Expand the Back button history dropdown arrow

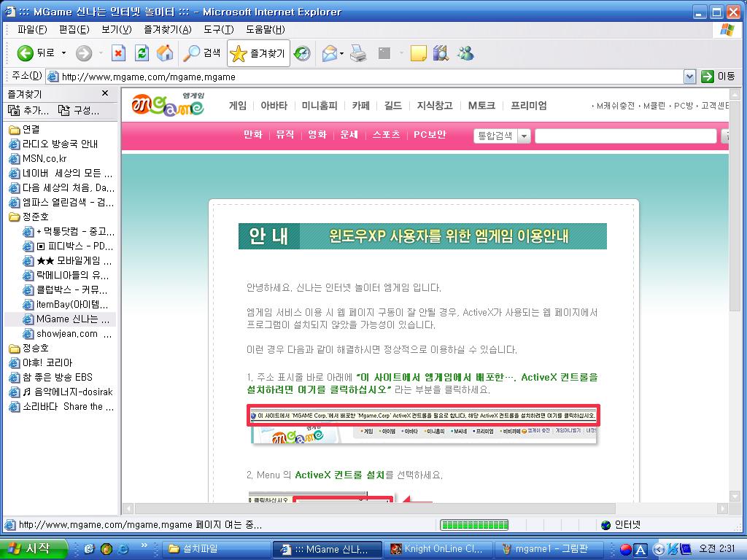pos(63,52)
